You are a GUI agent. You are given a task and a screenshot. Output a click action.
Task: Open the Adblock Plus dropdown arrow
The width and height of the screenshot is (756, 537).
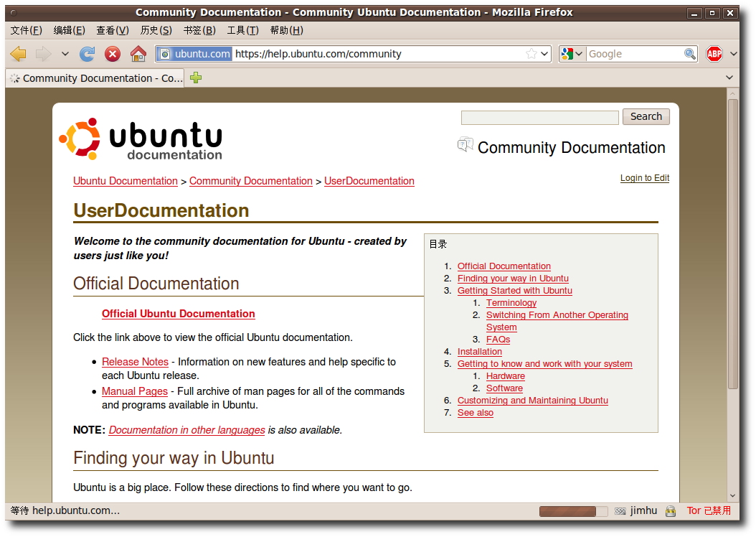pyautogui.click(x=733, y=54)
